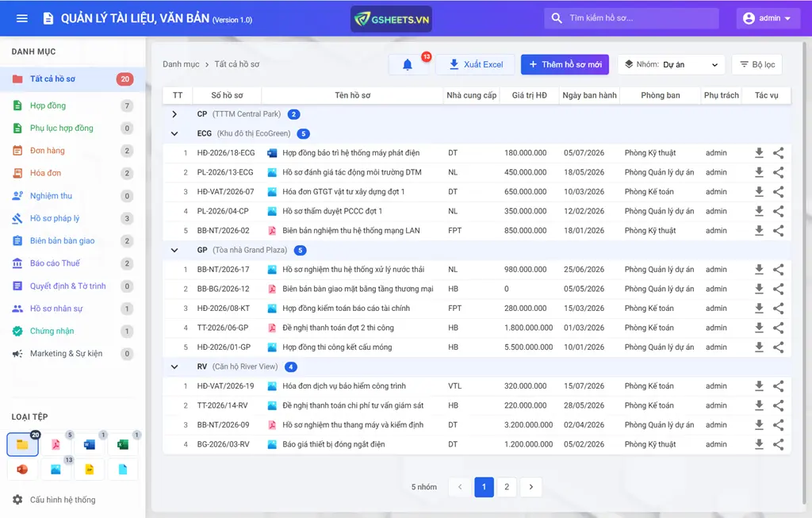This screenshot has height=518, width=812.
Task: Filter by Excel file type icon
Action: click(123, 444)
